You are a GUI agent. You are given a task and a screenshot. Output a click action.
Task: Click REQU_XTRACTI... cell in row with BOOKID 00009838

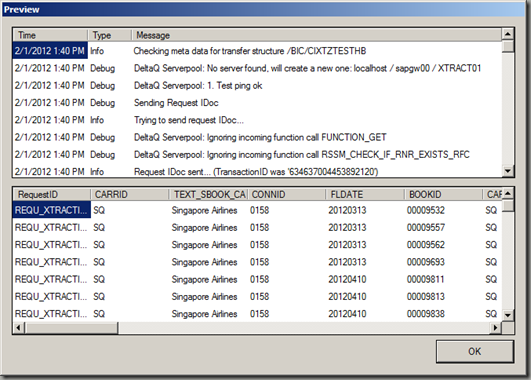(51, 314)
